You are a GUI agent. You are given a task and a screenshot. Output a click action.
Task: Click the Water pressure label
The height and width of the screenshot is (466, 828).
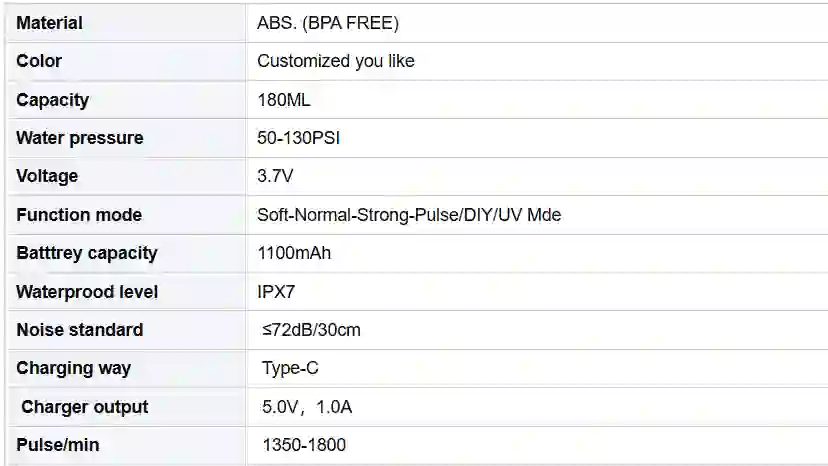[x=80, y=138]
